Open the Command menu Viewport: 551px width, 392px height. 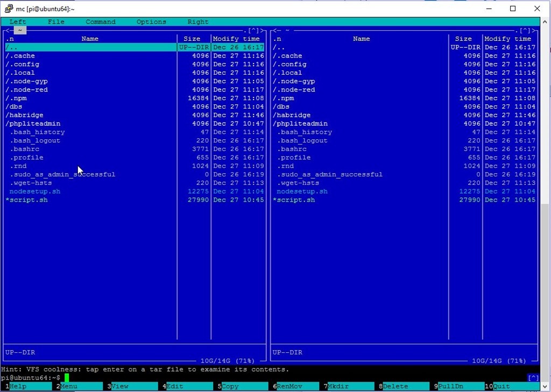tap(101, 22)
